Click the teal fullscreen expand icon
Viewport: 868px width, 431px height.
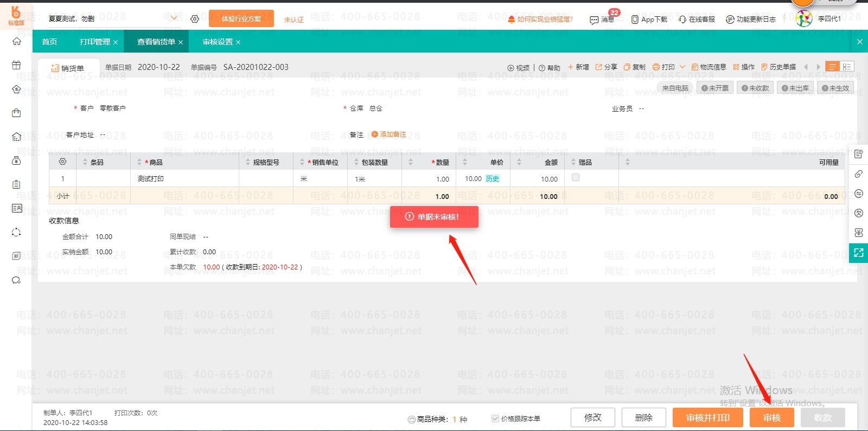[x=858, y=253]
